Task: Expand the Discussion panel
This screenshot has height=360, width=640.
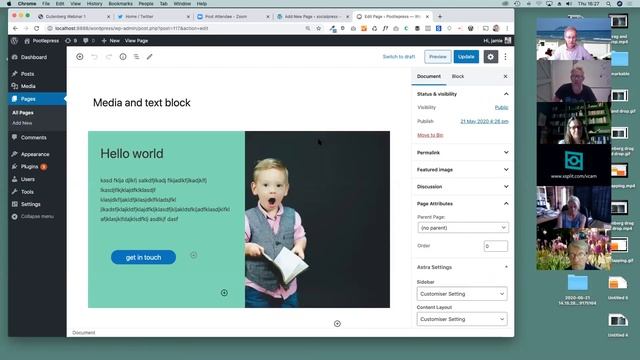Action: click(x=462, y=187)
